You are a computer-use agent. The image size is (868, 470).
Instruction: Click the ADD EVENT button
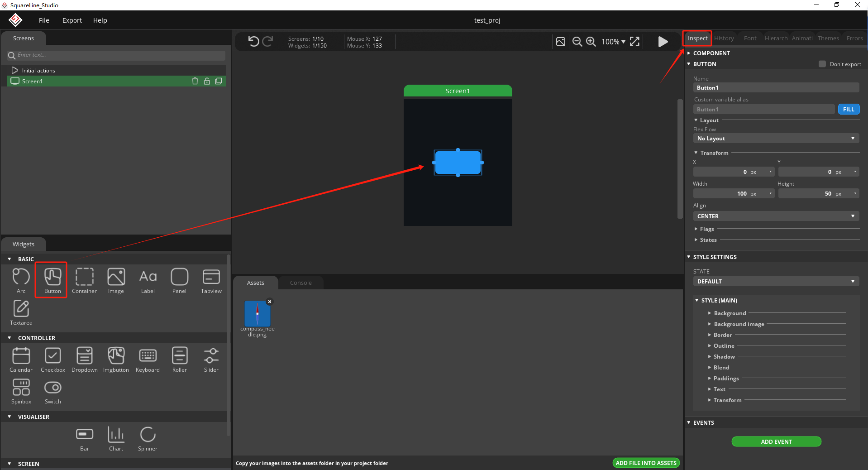pyautogui.click(x=776, y=441)
